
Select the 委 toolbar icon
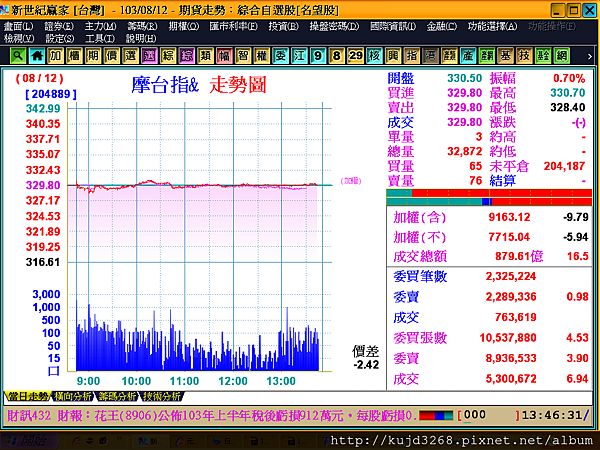(280, 56)
